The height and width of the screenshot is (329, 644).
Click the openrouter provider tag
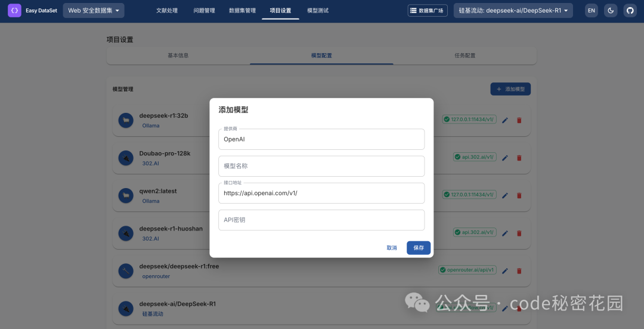pos(156,276)
